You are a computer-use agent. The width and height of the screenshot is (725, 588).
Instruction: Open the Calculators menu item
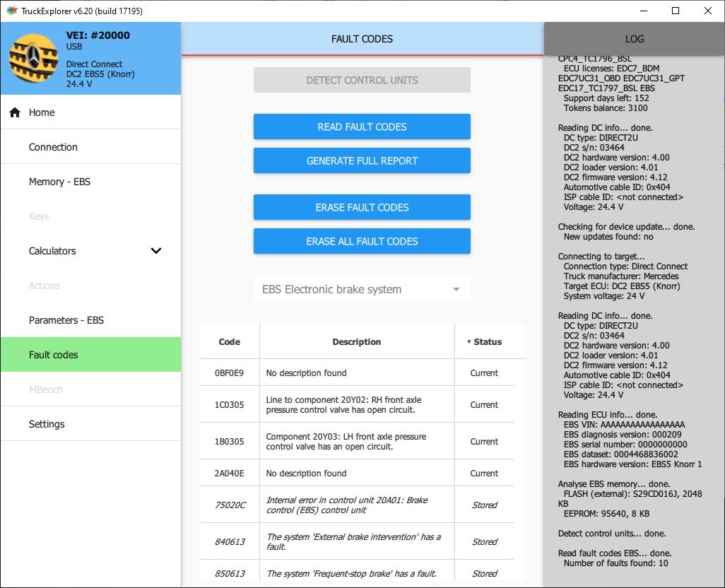pyautogui.click(x=90, y=251)
